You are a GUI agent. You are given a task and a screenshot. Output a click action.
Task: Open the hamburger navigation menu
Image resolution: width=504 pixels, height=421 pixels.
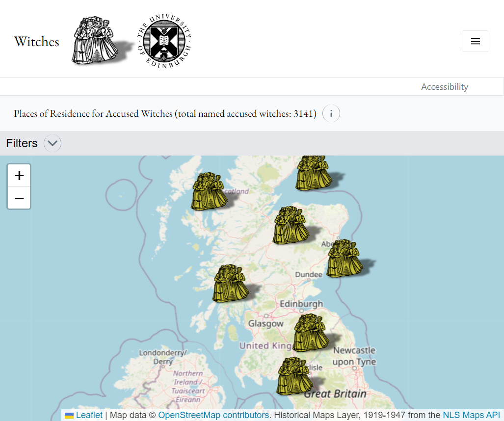(476, 41)
